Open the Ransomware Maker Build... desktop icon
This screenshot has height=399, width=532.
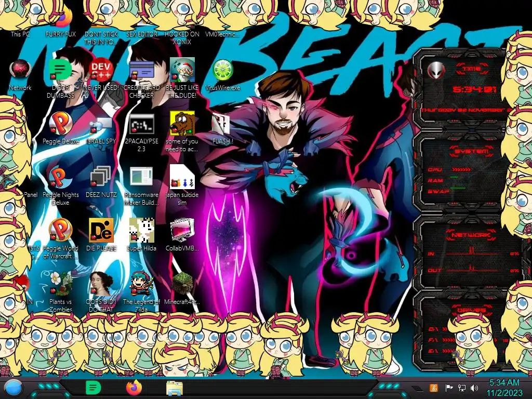point(141,177)
